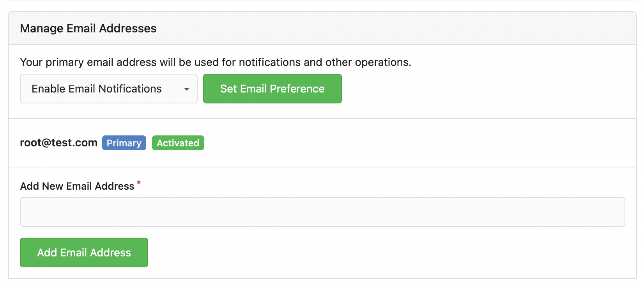
Task: Focus the Add New Email Address input field
Action: pyautogui.click(x=322, y=212)
